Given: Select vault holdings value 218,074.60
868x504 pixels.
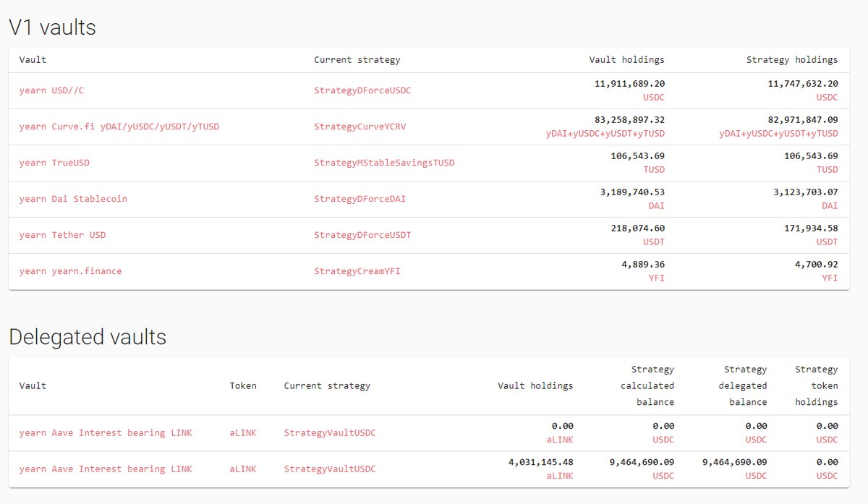Looking at the screenshot, I should [637, 228].
